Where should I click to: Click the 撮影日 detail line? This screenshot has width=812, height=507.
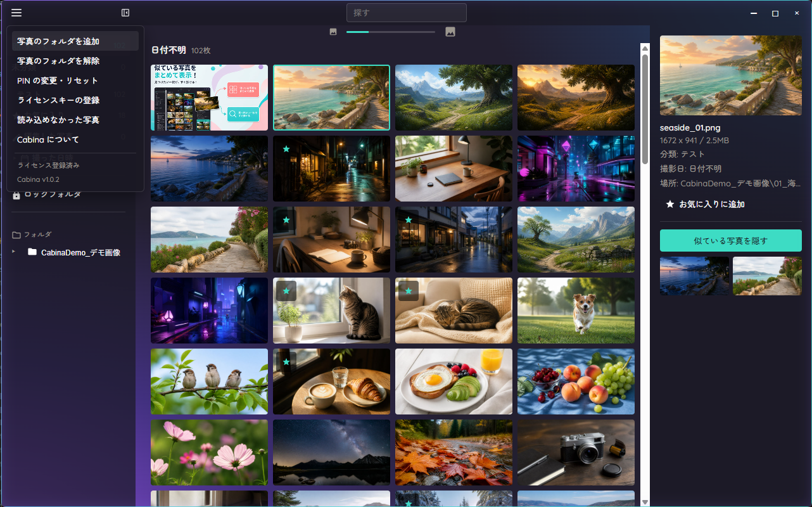690,169
